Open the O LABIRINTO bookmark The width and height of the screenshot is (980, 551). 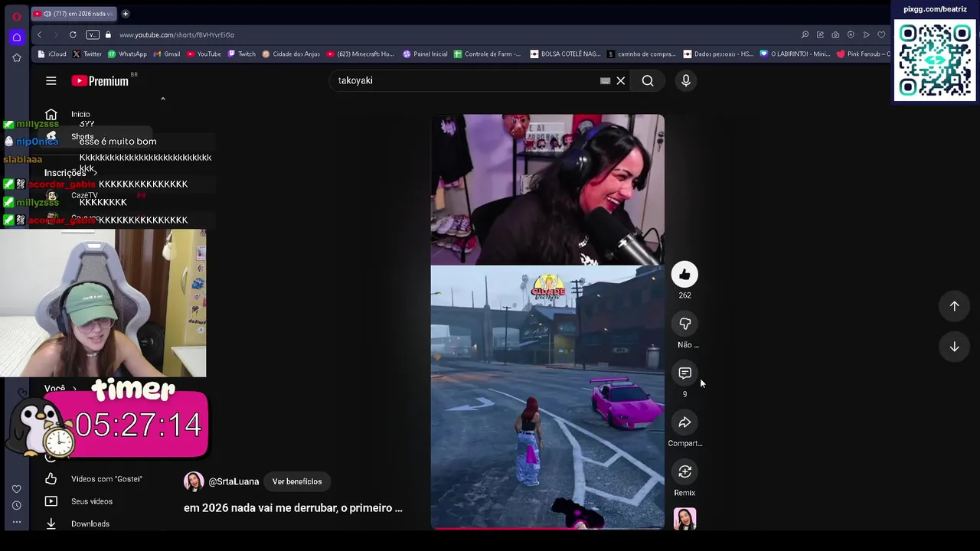(x=795, y=54)
